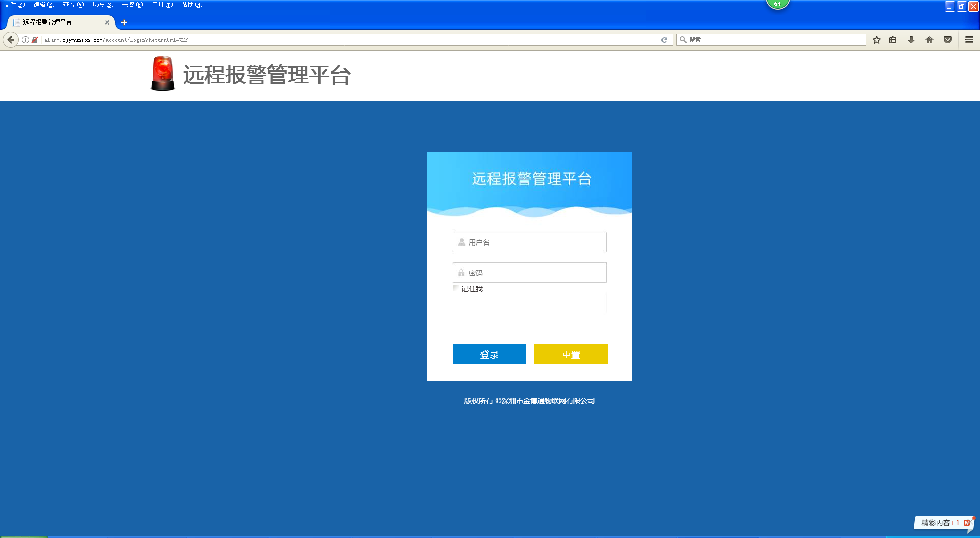Open the 书签 menu

[132, 5]
